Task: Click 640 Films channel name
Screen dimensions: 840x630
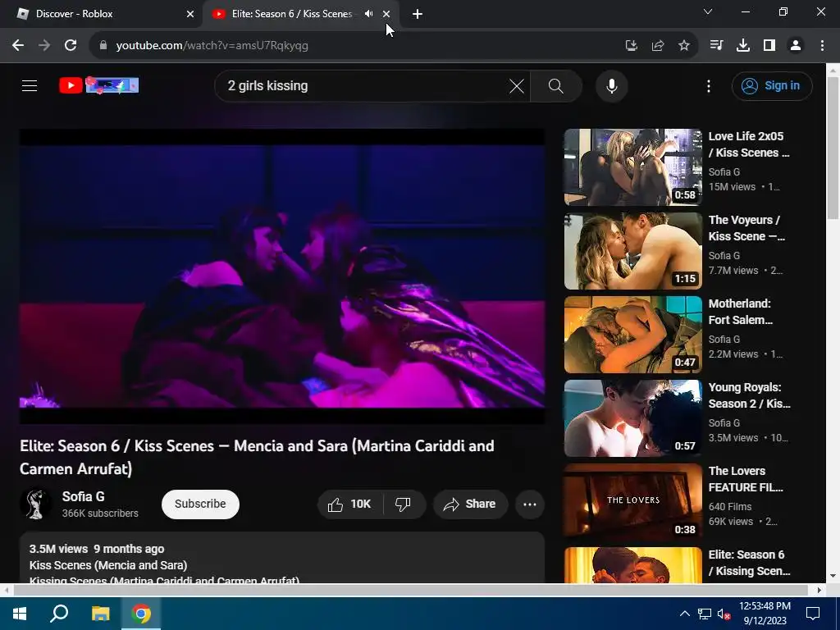Action: pyautogui.click(x=729, y=507)
